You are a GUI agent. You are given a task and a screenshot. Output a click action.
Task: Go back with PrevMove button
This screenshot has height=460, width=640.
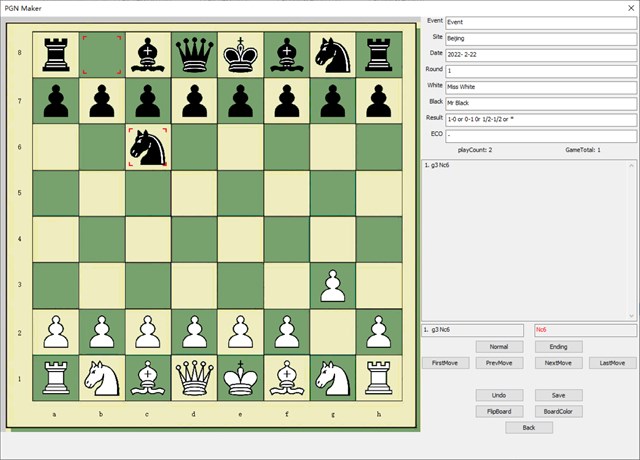click(499, 363)
